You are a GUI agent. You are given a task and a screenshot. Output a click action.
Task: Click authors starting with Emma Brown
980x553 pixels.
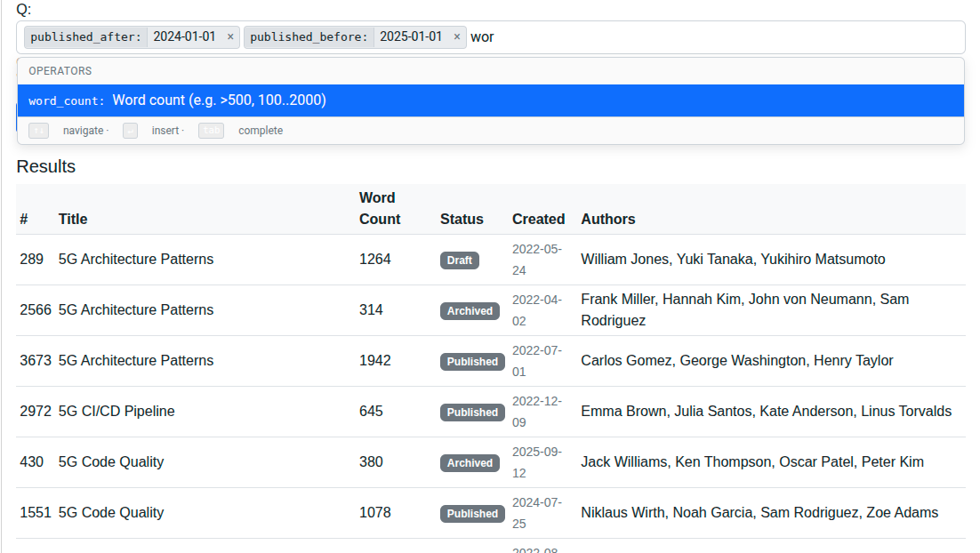[x=767, y=411]
